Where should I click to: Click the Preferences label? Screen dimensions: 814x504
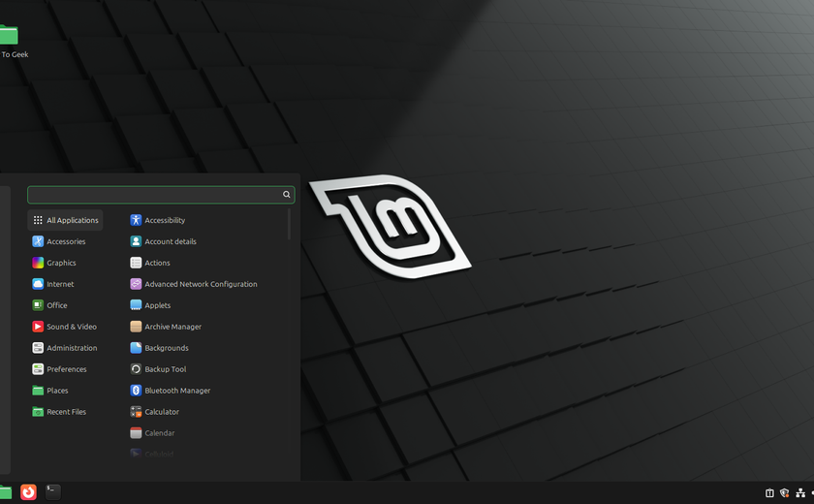[67, 369]
